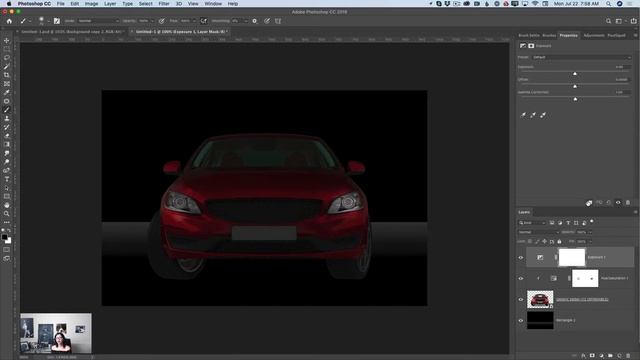
Task: Select the Clone Stamp tool
Action: pos(7,118)
